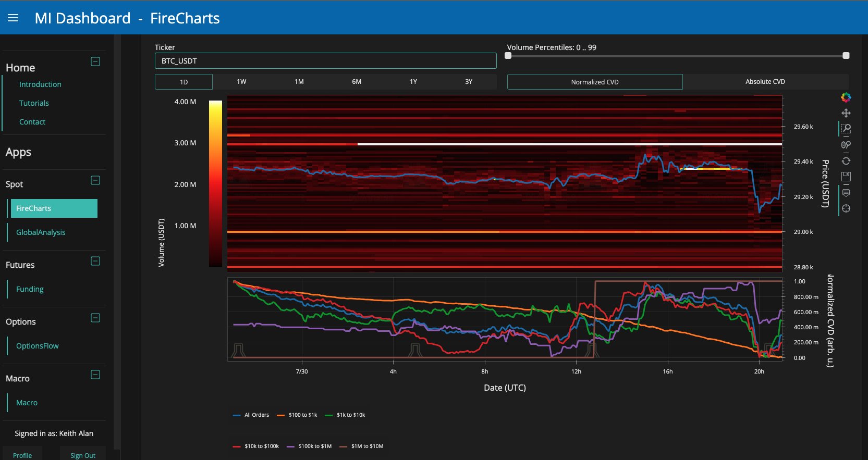Enable the Wheel Zoom tool
The width and height of the screenshot is (868, 460).
pyautogui.click(x=846, y=145)
